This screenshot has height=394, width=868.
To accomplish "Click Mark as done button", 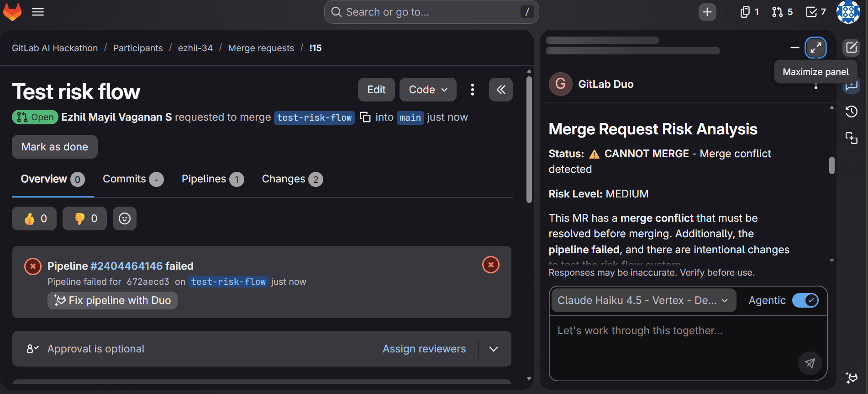I will pos(55,147).
